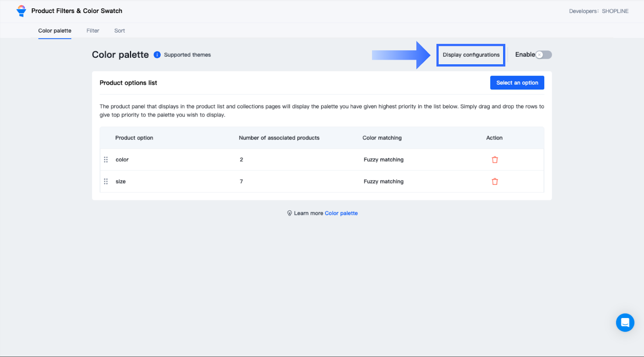Screen dimensions: 644x357
Task: Toggle the Enable switch on
Action: pyautogui.click(x=543, y=55)
